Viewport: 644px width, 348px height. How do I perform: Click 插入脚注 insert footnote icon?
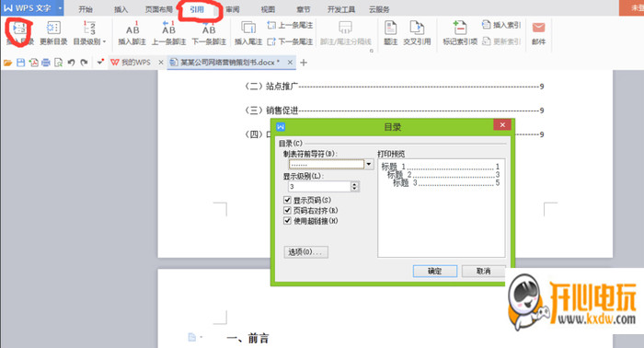[x=132, y=28]
